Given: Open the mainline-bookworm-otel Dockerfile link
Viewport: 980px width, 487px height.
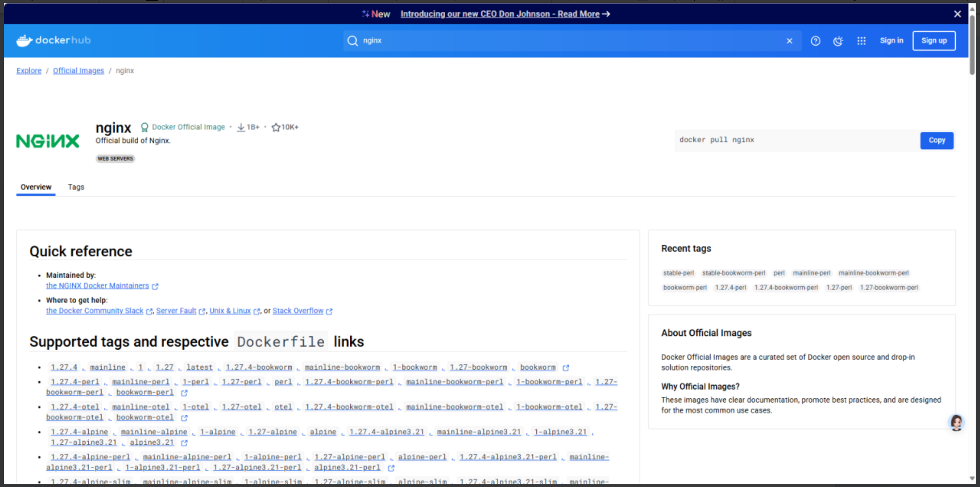Looking at the screenshot, I should (x=455, y=407).
